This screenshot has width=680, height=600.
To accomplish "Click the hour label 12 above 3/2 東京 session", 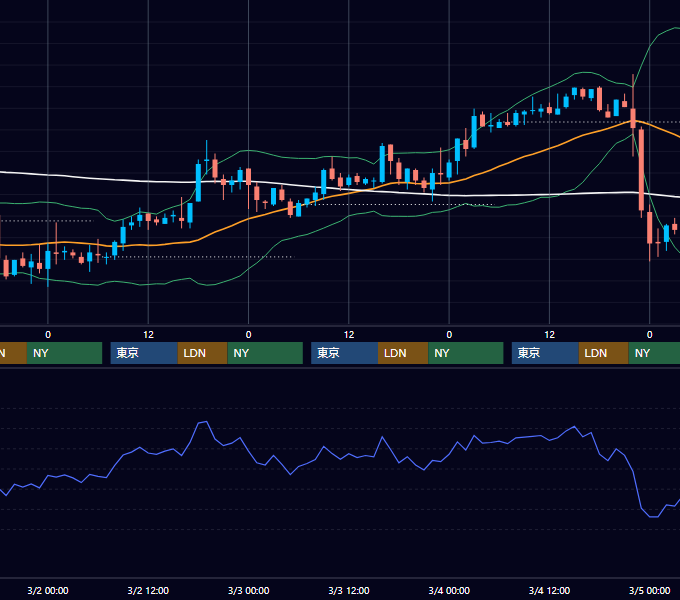I will tap(148, 335).
